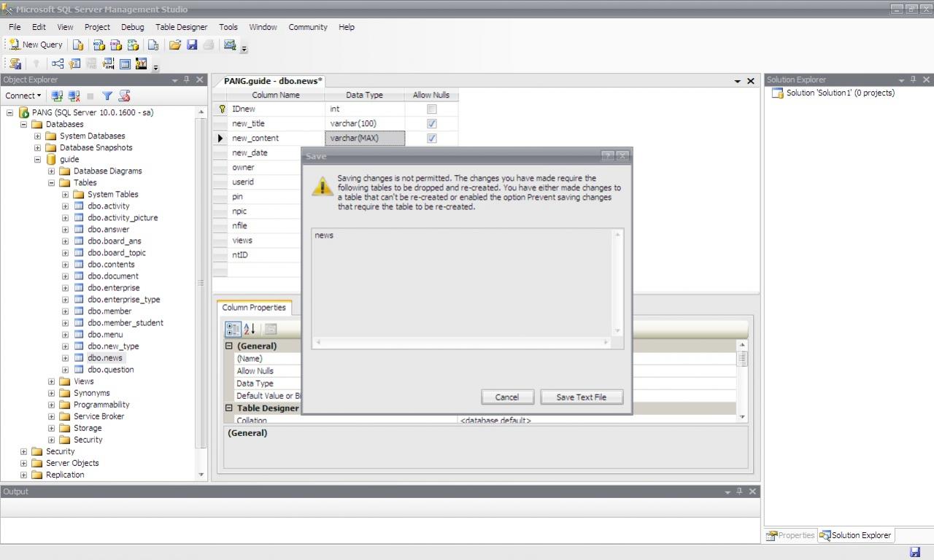The image size is (934, 560).
Task: Select the Solution Explorer tab
Action: 855,535
